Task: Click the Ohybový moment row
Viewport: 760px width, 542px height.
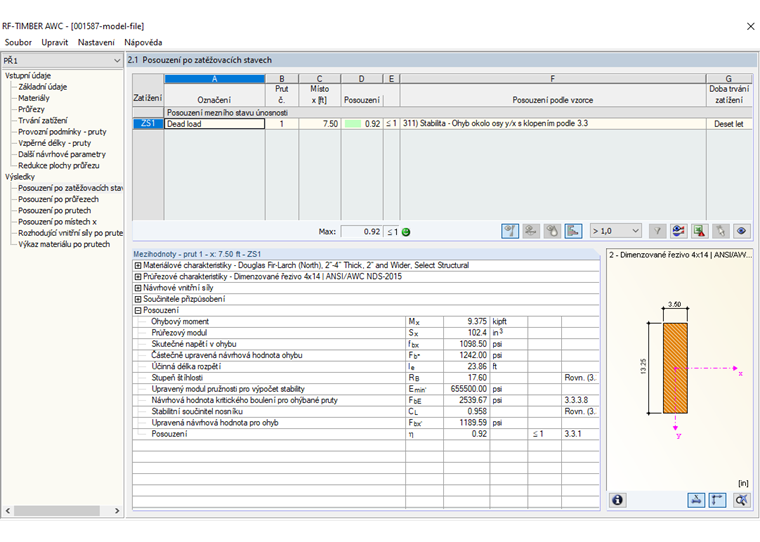Action: click(x=366, y=321)
